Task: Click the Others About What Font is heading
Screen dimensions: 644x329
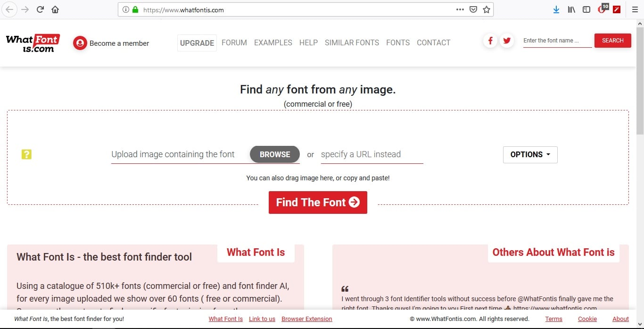Action: tap(553, 253)
